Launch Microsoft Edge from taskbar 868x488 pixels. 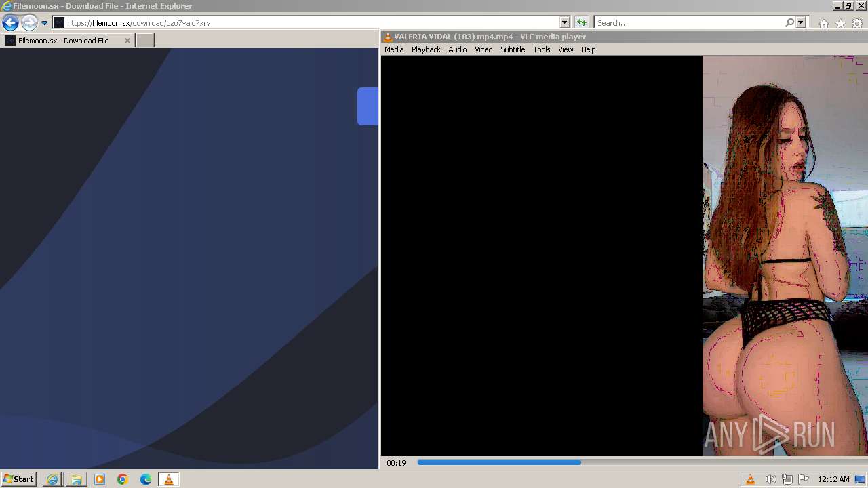(145, 479)
